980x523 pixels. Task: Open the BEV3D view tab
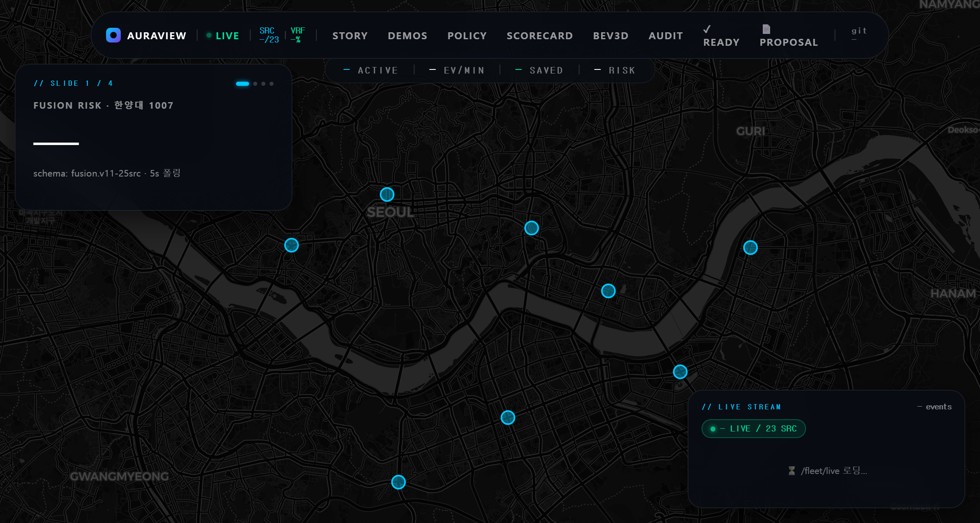(611, 36)
